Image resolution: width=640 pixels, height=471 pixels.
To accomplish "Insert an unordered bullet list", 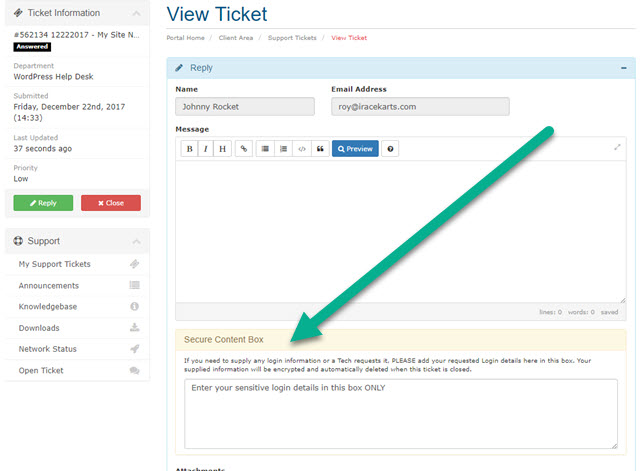I will coord(265,149).
